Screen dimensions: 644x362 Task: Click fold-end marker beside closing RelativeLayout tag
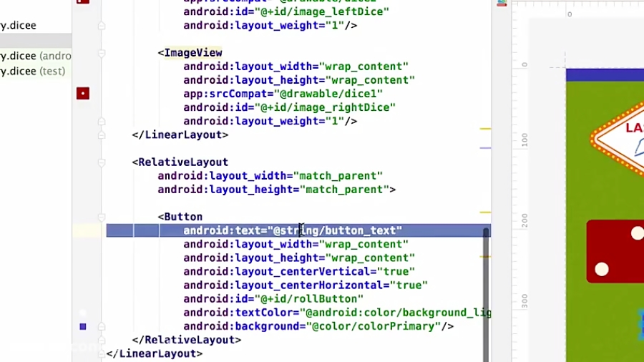(x=102, y=341)
